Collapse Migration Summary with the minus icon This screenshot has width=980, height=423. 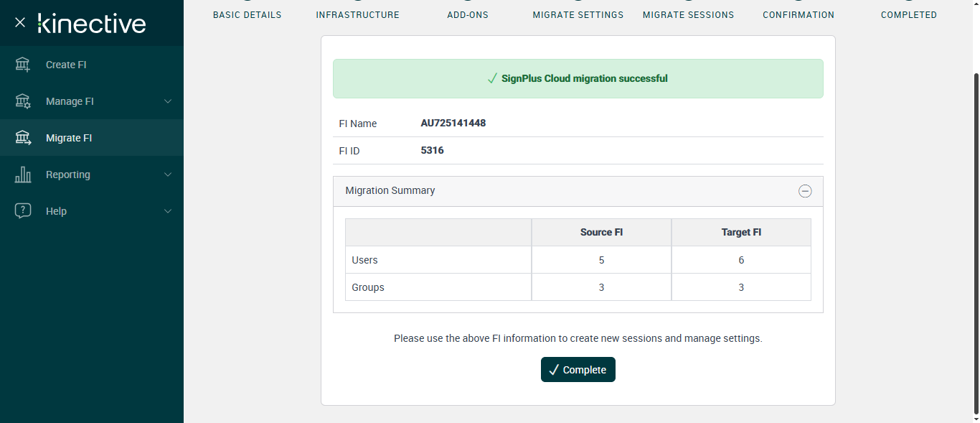805,191
